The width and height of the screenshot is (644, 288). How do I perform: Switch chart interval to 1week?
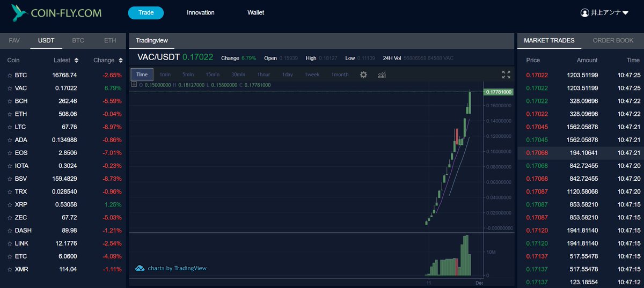[x=312, y=75]
